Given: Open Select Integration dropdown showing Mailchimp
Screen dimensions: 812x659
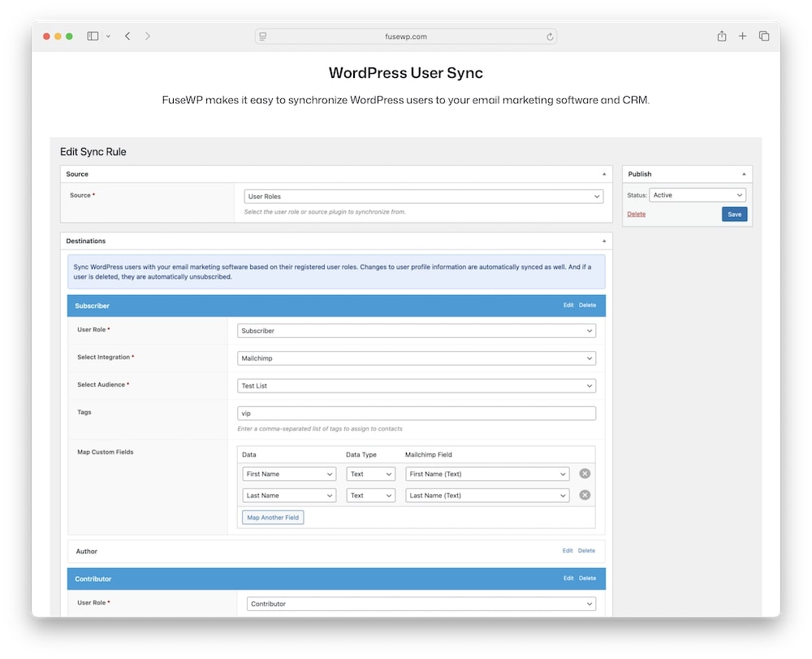Looking at the screenshot, I should (x=417, y=358).
